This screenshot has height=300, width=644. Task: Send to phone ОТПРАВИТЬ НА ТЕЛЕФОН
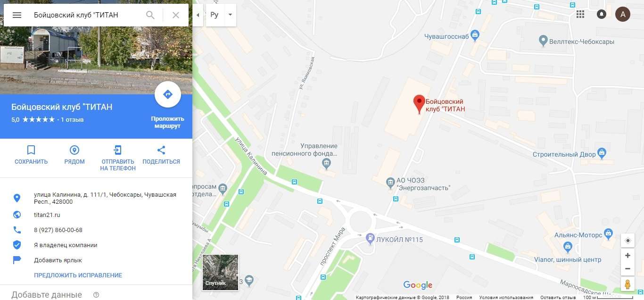[118, 158]
